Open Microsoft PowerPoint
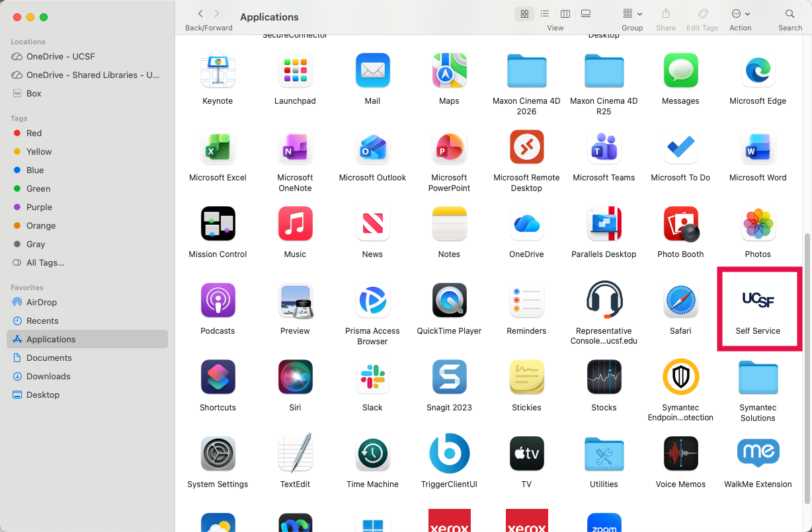Viewport: 812px width, 532px height. tap(449, 147)
